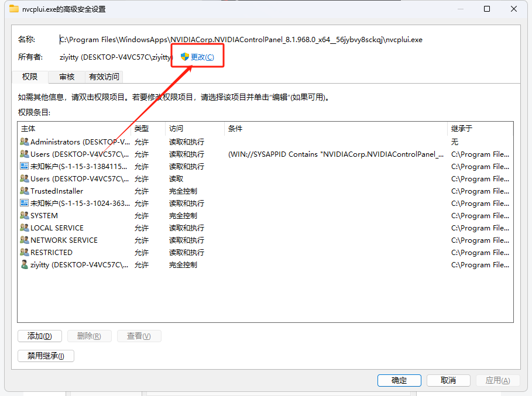
Task: Close the nvcplui.exe security dialog
Action: pyautogui.click(x=514, y=9)
